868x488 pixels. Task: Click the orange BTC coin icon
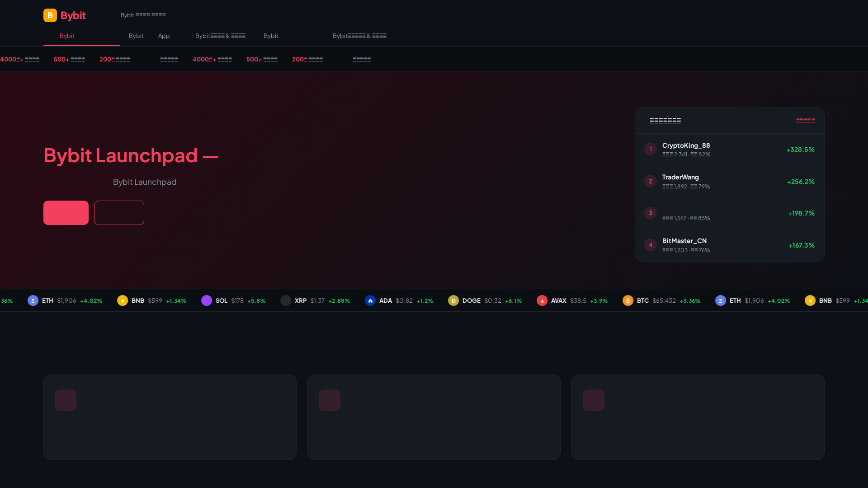[x=628, y=300]
